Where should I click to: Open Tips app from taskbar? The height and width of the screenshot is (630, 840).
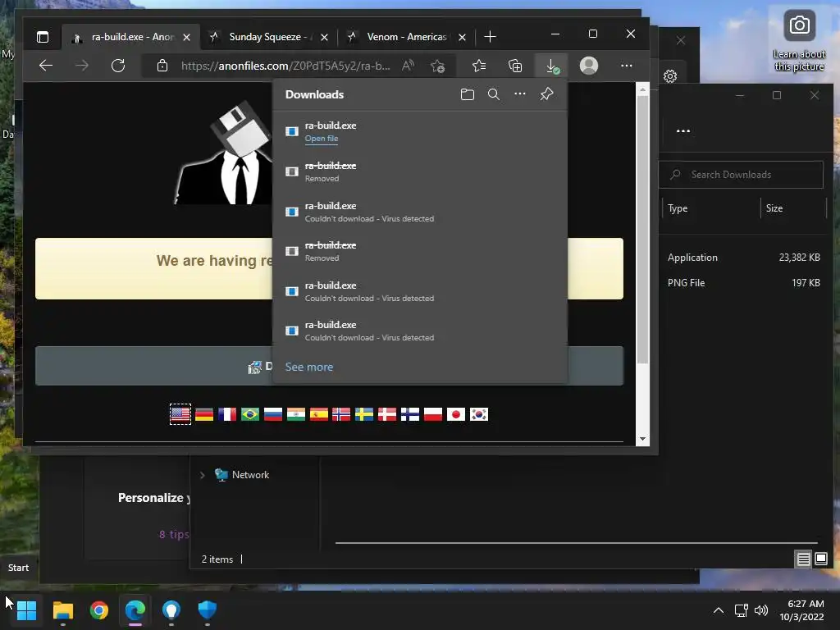[x=171, y=610]
